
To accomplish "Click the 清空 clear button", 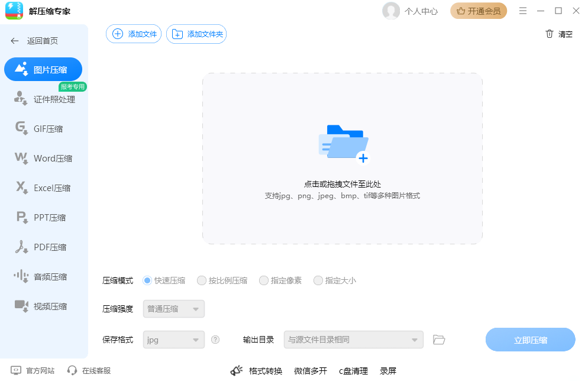I will click(x=558, y=34).
